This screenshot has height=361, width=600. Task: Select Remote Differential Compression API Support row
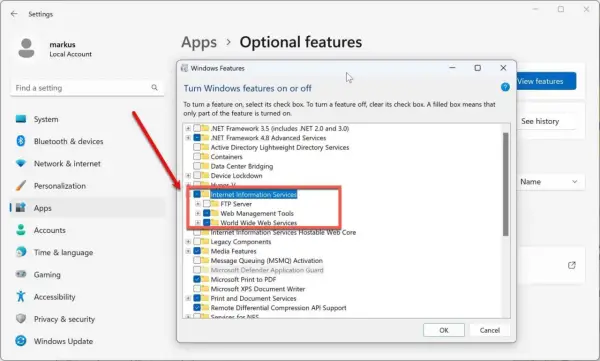point(278,308)
